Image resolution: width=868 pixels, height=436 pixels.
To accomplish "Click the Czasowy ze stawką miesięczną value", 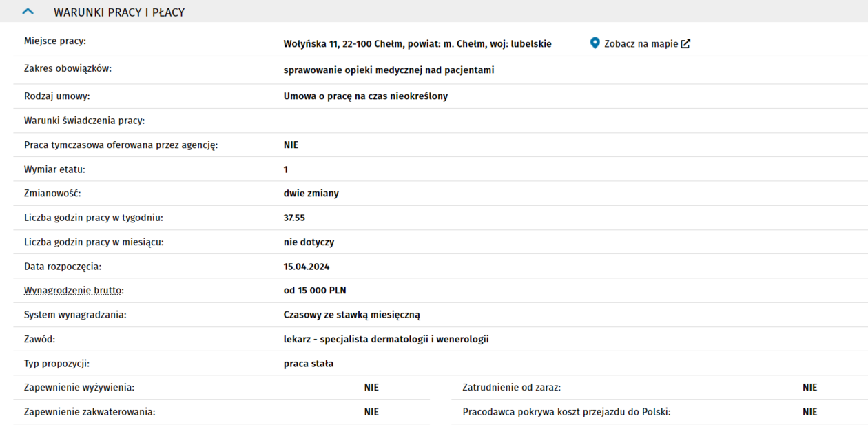I will point(351,315).
